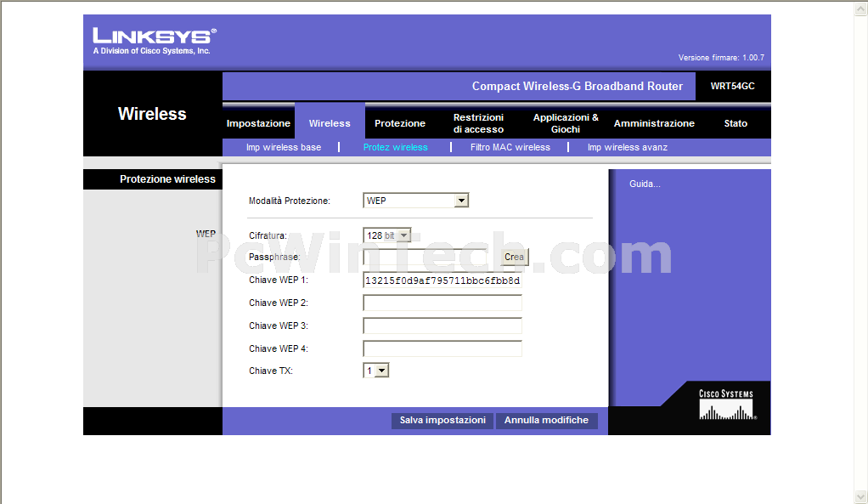
Task: Click the Compact Wireless-G Broadband Router title
Action: coord(578,87)
